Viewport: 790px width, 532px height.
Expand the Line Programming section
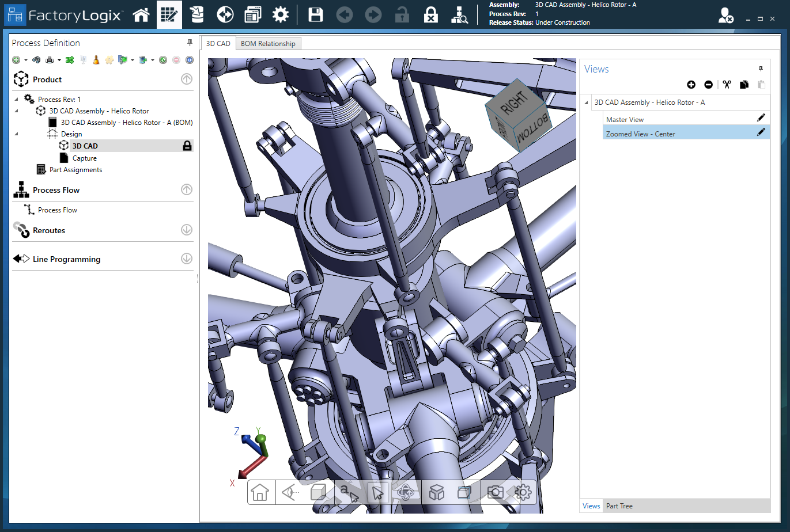tap(187, 259)
